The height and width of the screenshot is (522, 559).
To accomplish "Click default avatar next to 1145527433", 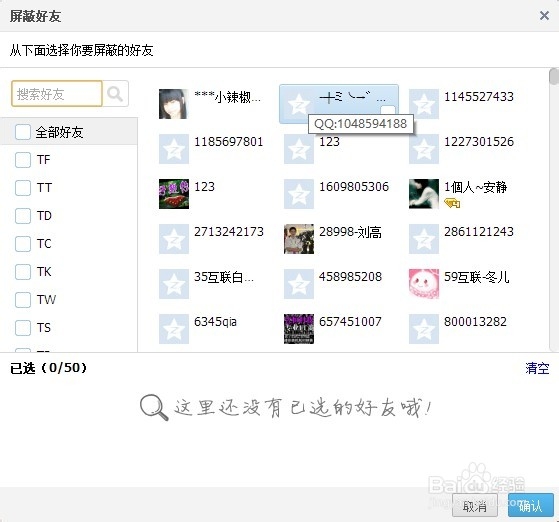I will pos(424,104).
